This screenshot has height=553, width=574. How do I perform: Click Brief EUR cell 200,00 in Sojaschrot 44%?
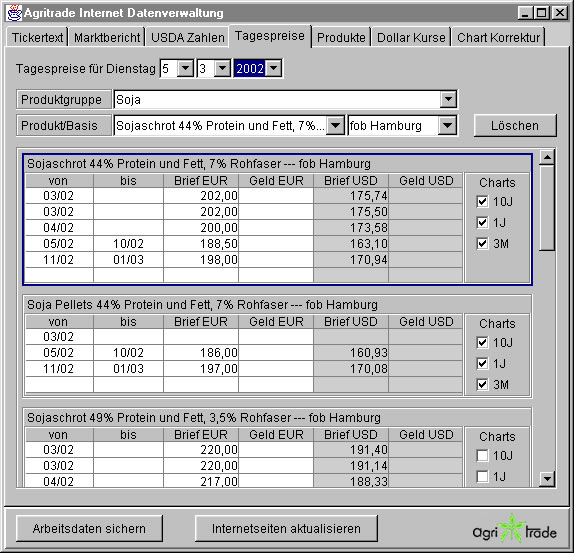[x=201, y=228]
